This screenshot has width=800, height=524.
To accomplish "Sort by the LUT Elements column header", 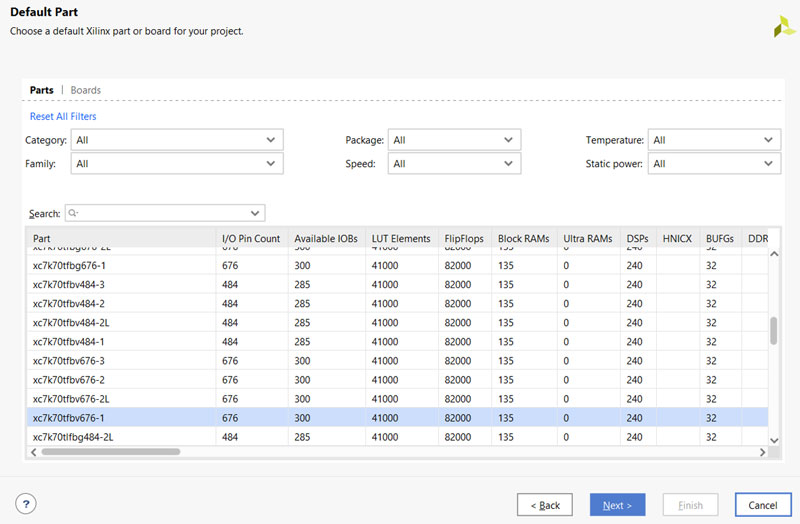I will pyautogui.click(x=401, y=239).
